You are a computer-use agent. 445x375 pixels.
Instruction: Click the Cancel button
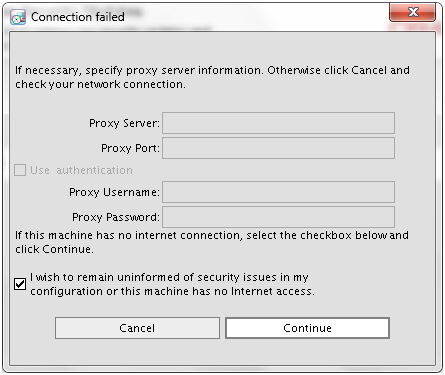click(x=137, y=328)
